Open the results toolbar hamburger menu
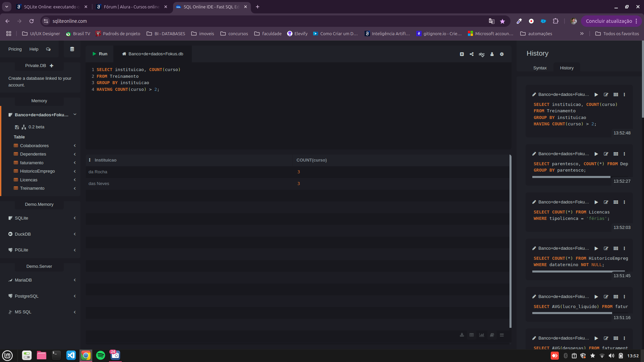The height and width of the screenshot is (362, 644). point(502,335)
